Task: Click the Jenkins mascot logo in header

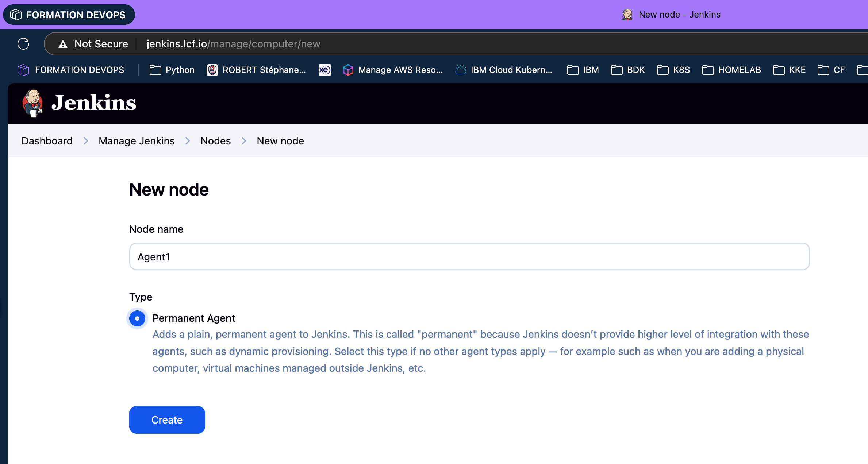Action: (x=33, y=103)
